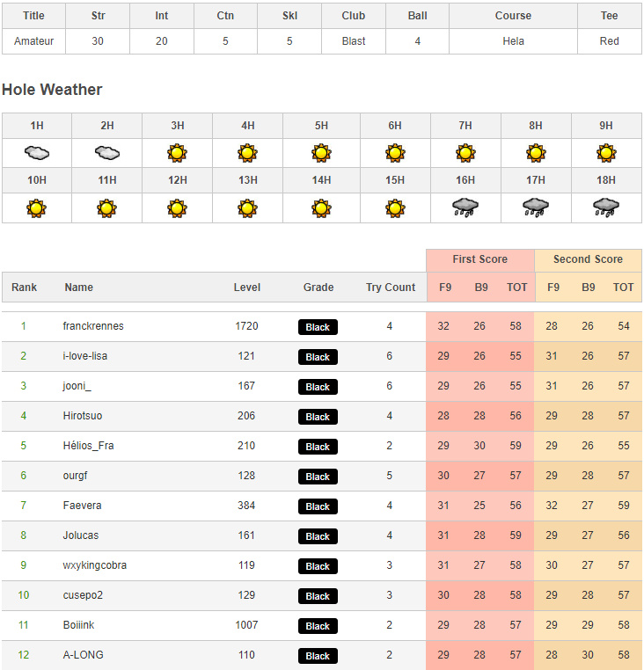The height and width of the screenshot is (670, 644).
Task: Click the cloud icon under 2H
Action: click(x=107, y=152)
